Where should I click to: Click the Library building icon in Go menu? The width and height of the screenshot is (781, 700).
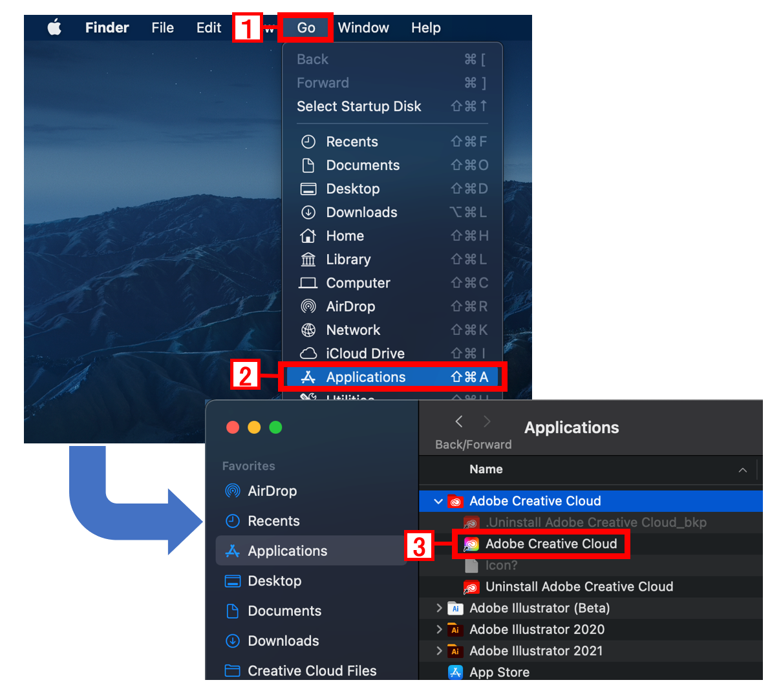(308, 259)
